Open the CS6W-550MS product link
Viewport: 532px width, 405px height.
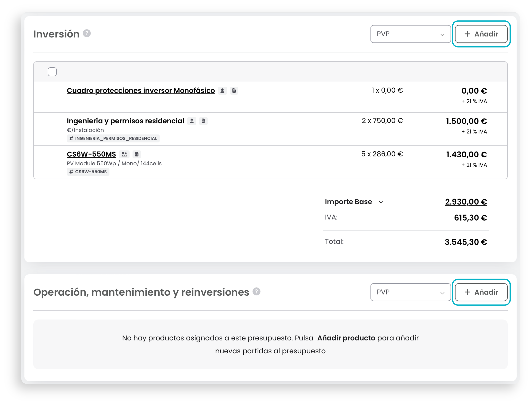(x=91, y=154)
